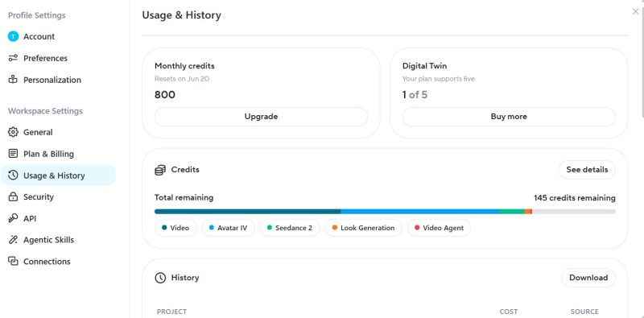Screen dimensions: 644x318
Task: Click the dark teal Video bar segment
Action: [248, 212]
